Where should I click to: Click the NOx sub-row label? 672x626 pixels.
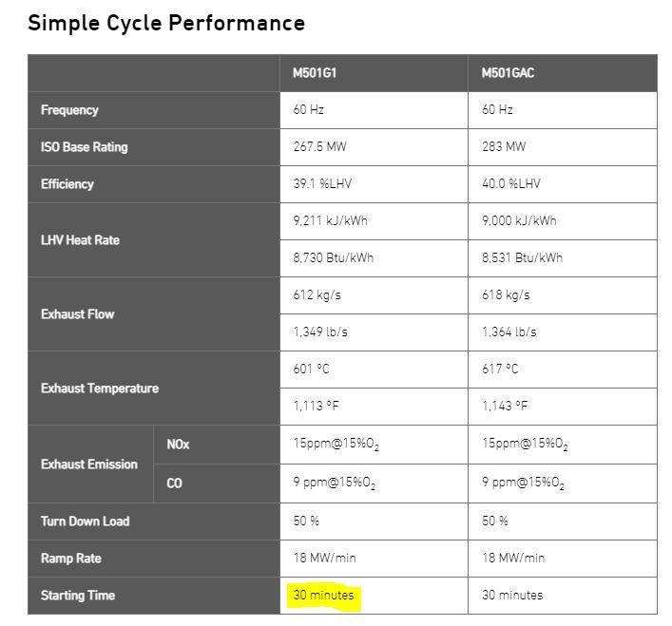(178, 445)
